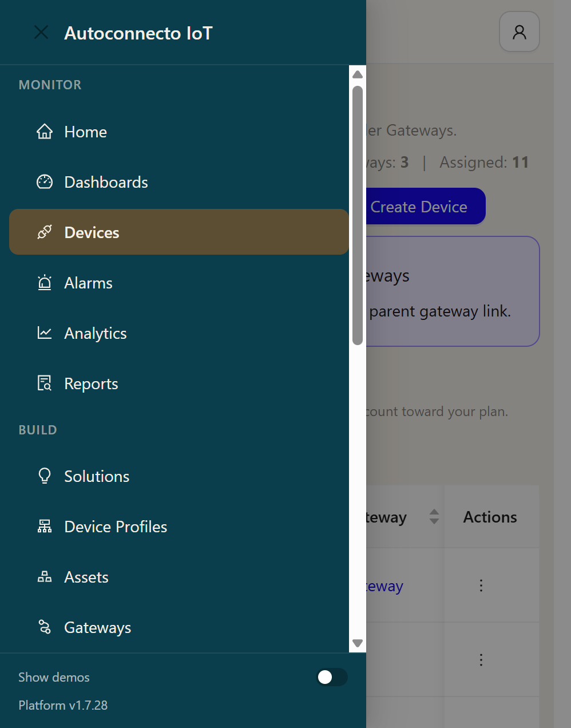Open Solutions under Build

179,476
